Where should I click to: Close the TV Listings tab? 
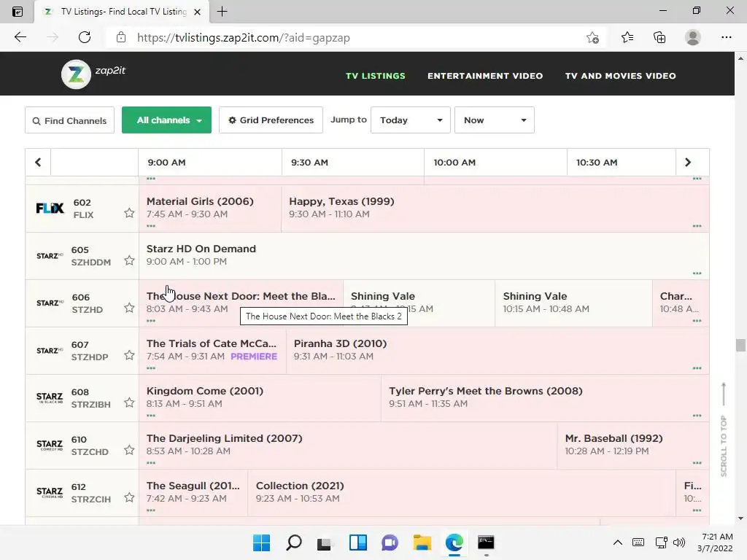pos(197,12)
